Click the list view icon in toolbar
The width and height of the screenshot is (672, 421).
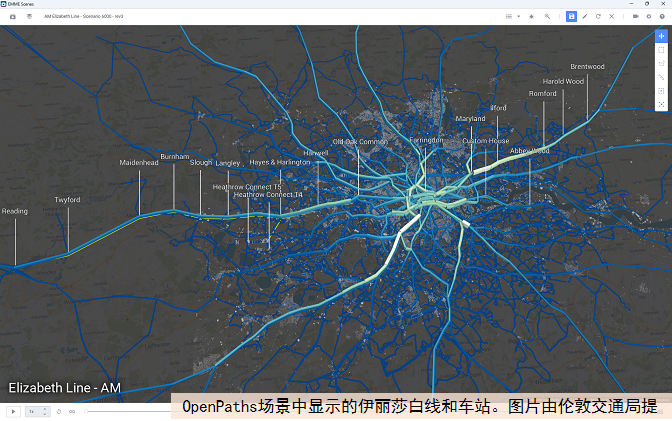pyautogui.click(x=509, y=16)
